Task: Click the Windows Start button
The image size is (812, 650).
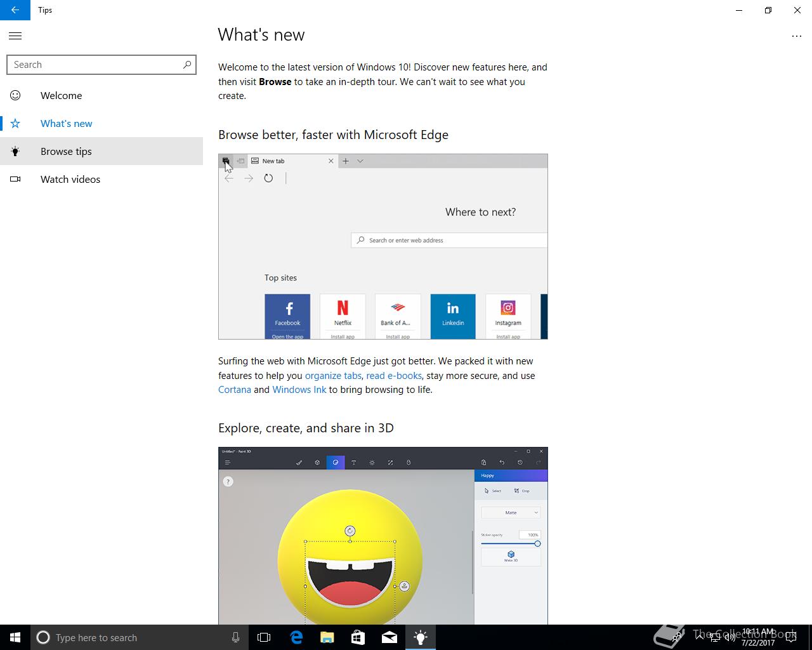Action: (x=15, y=637)
